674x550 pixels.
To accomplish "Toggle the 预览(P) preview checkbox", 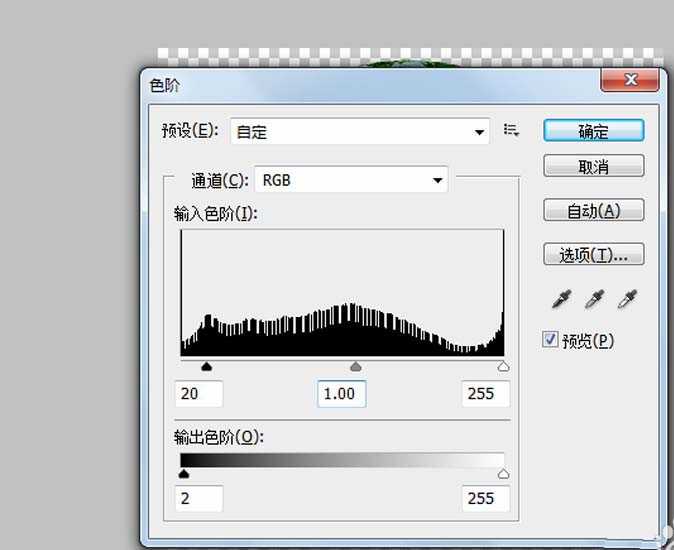I will pyautogui.click(x=550, y=340).
